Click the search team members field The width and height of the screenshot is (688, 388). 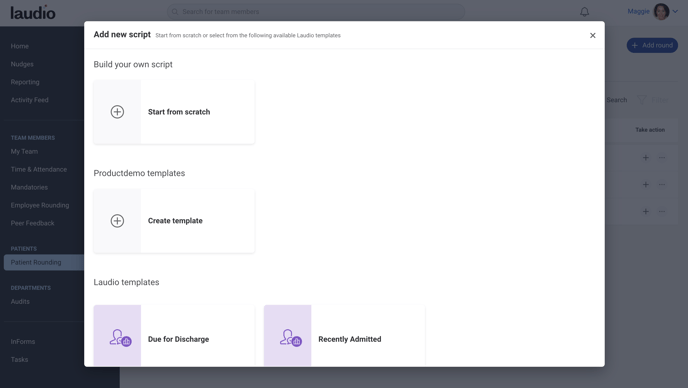click(x=316, y=11)
